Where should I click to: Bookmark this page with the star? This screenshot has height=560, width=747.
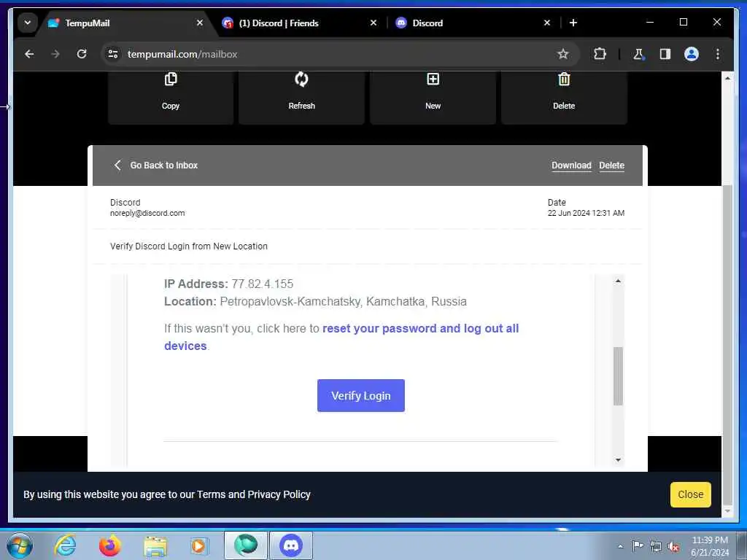pos(562,54)
